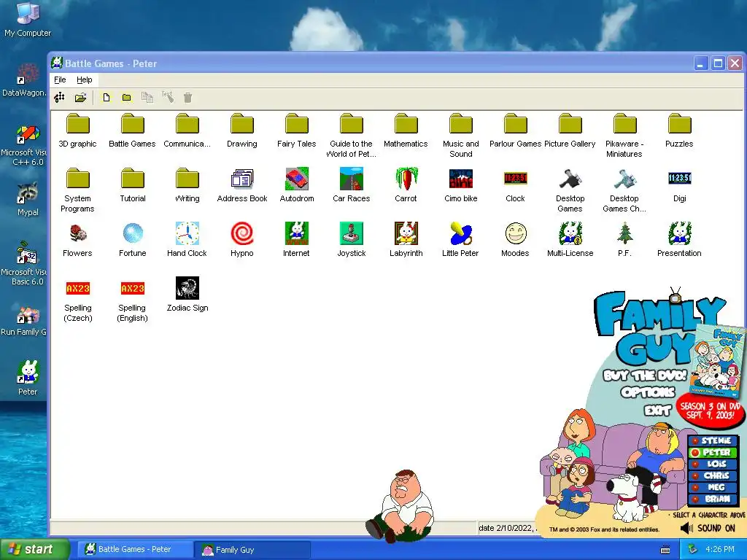Open the Communica... folder
This screenshot has width=747, height=560.
[x=187, y=124]
